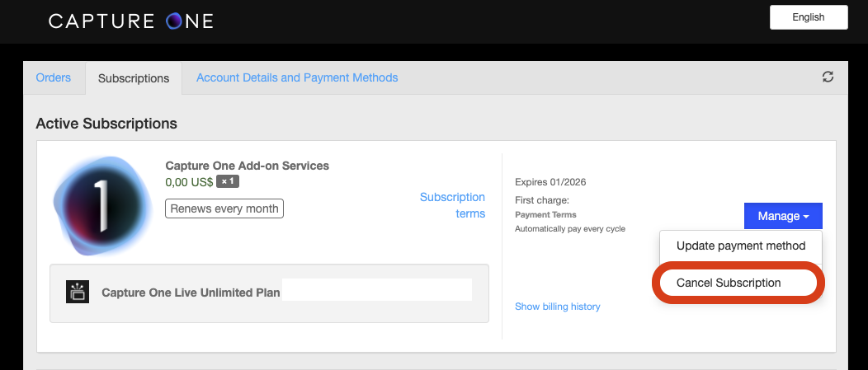Open the English language selector
This screenshot has height=370, width=868.
(809, 17)
